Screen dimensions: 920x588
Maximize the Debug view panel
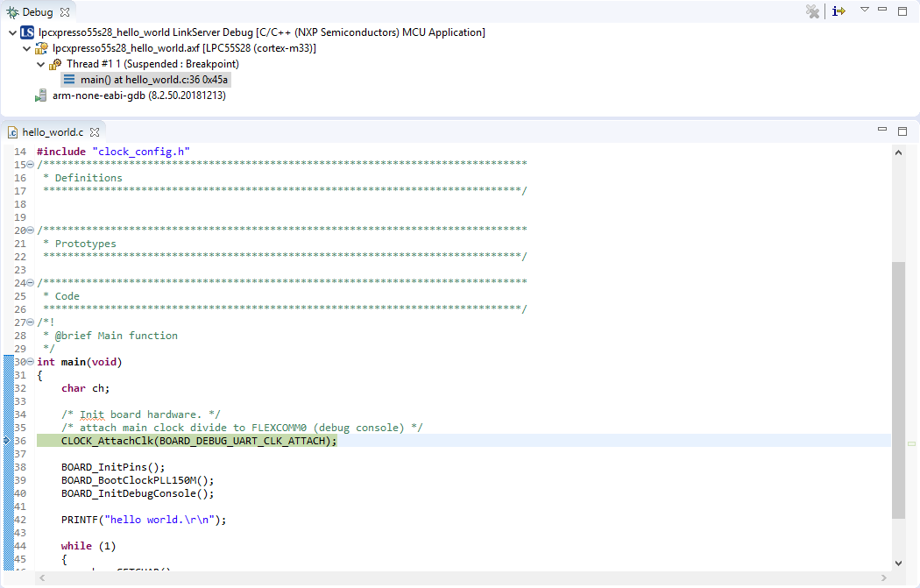point(902,11)
